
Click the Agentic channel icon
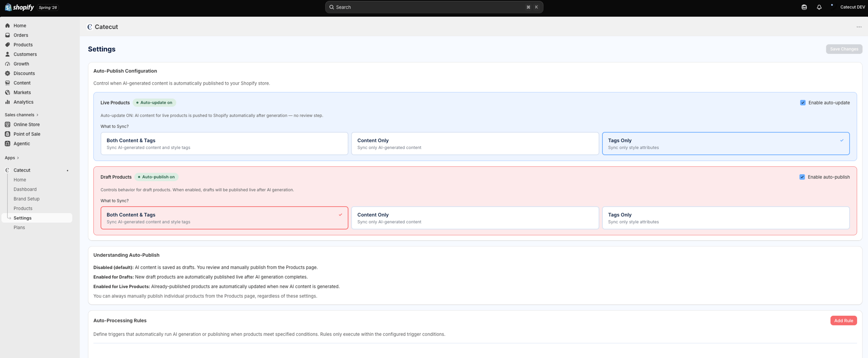(x=7, y=143)
